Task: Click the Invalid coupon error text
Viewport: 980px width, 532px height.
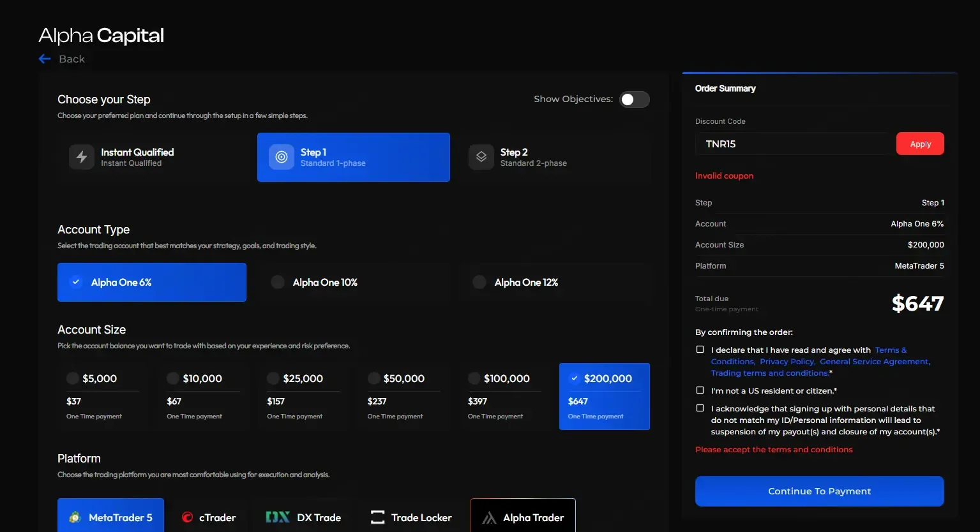Action: [x=724, y=175]
